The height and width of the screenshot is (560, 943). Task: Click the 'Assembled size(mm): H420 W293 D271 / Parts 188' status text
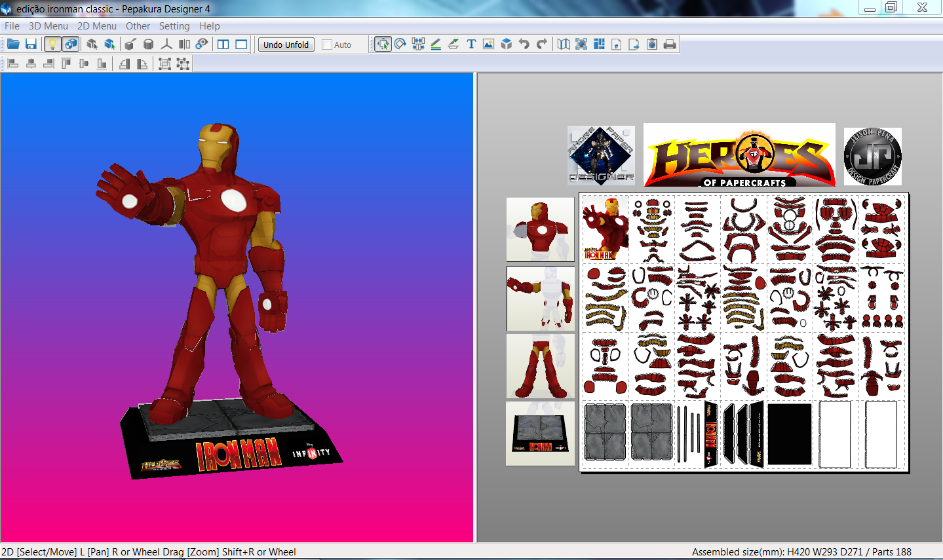click(801, 552)
